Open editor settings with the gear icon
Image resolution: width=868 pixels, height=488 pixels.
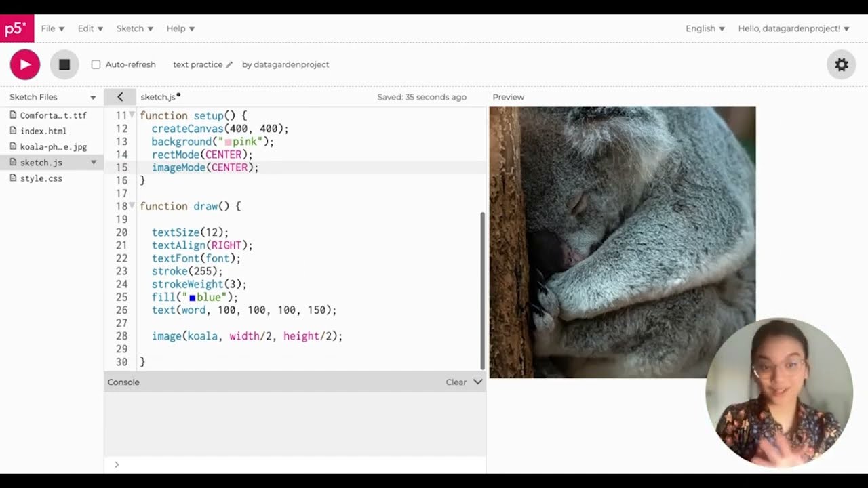842,64
